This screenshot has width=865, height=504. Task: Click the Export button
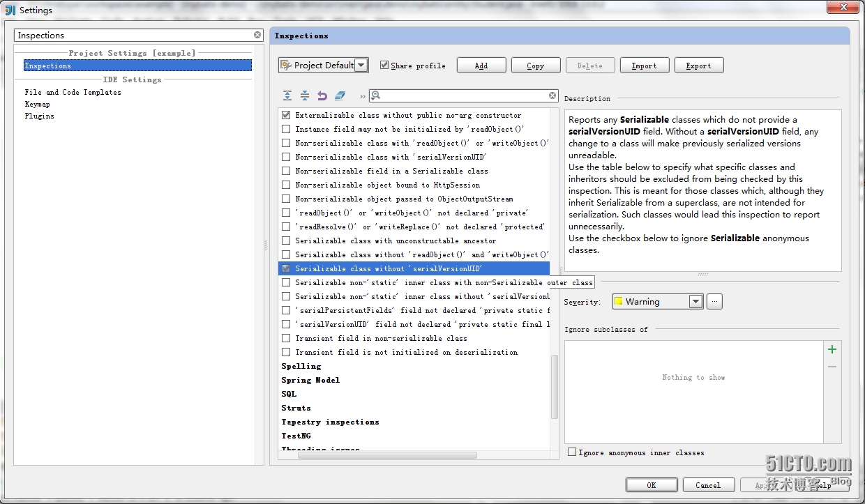[x=698, y=66]
